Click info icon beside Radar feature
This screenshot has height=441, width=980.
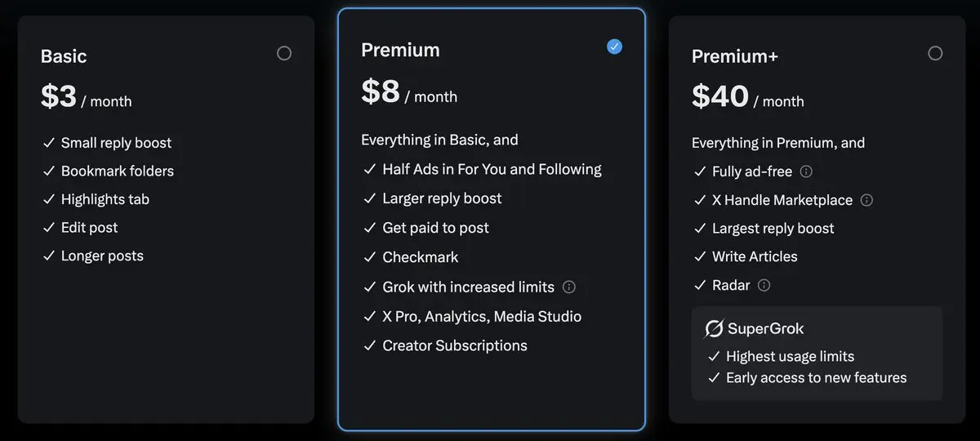click(x=764, y=285)
